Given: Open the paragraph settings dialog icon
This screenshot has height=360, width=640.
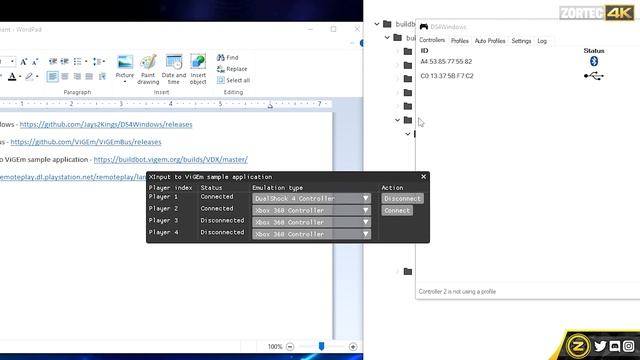Looking at the screenshot, I should pyautogui.click(x=102, y=76).
